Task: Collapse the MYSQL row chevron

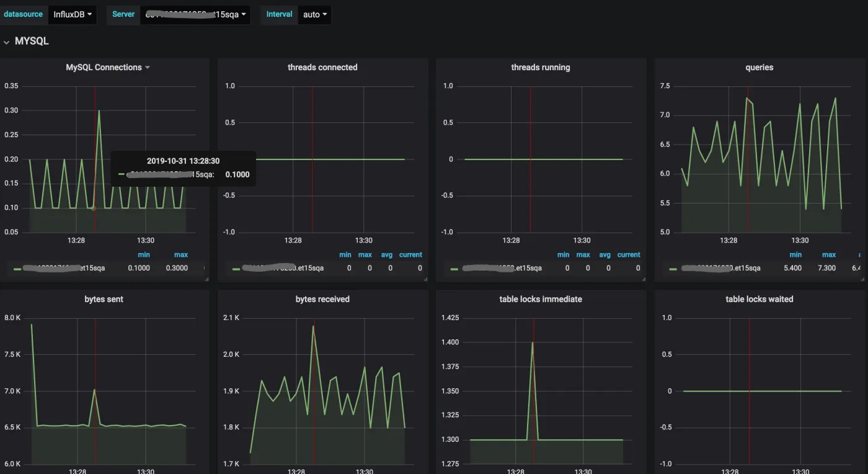Action: pyautogui.click(x=6, y=42)
